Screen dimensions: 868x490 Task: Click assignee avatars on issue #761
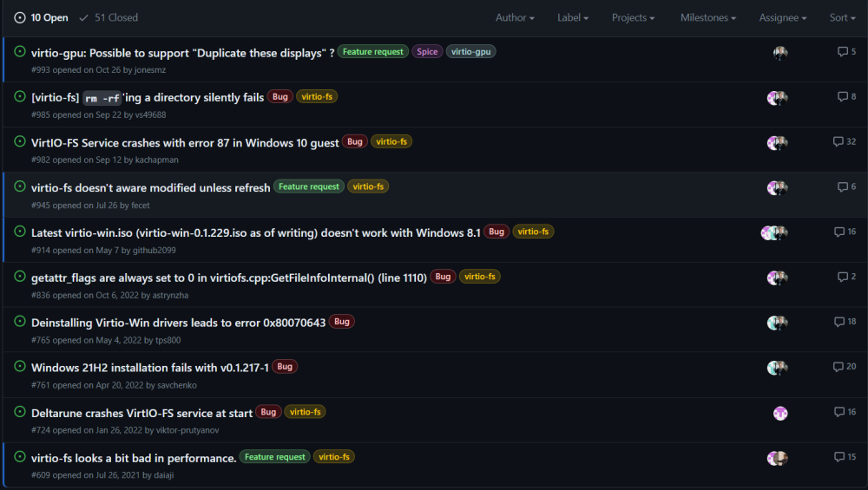777,368
